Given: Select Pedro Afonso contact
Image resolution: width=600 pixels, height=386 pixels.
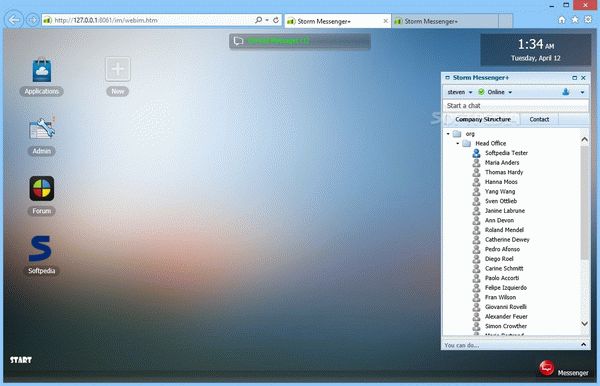Looking at the screenshot, I should click(x=502, y=249).
